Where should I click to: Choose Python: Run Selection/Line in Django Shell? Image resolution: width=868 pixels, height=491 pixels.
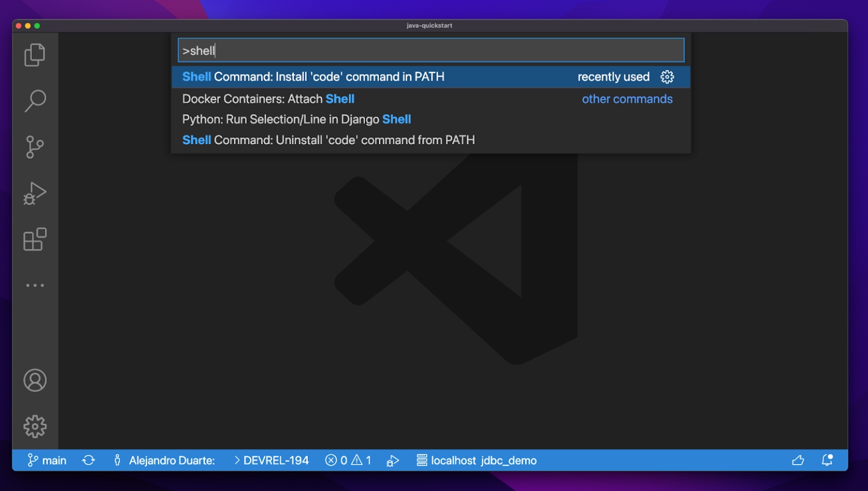point(431,119)
